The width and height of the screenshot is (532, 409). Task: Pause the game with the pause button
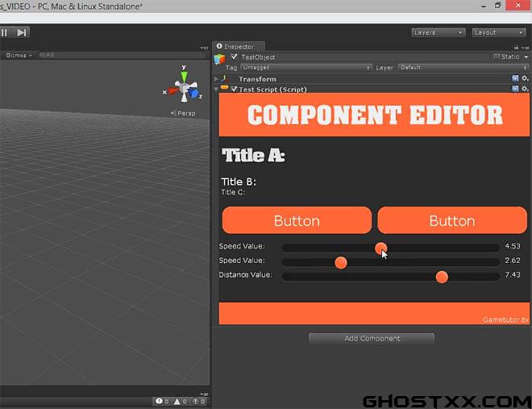pyautogui.click(x=5, y=32)
